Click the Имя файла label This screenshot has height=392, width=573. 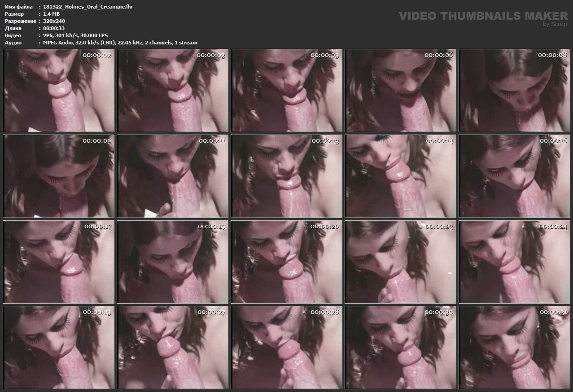pyautogui.click(x=18, y=7)
